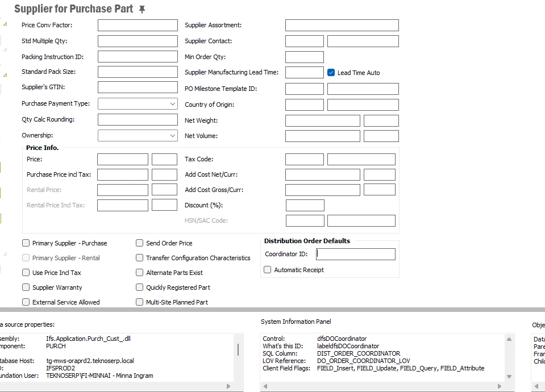
Task: Click the Supplier Assortment field
Action: (x=342, y=25)
